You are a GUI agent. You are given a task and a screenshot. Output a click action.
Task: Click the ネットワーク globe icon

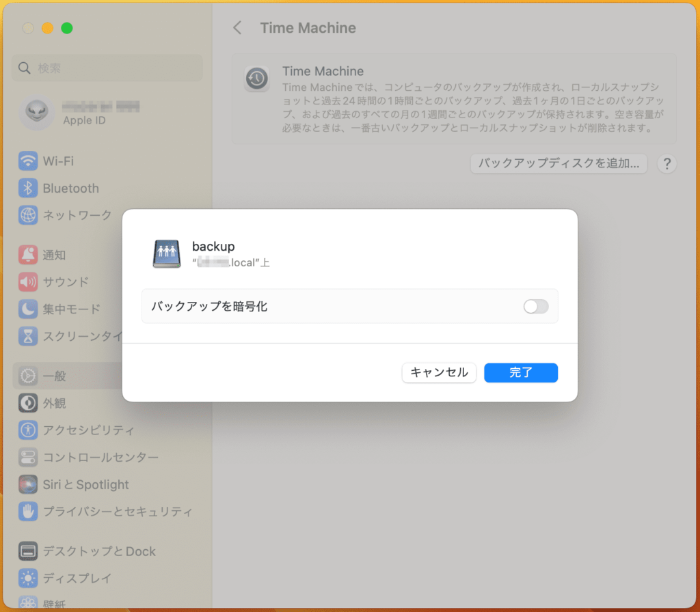(x=27, y=215)
